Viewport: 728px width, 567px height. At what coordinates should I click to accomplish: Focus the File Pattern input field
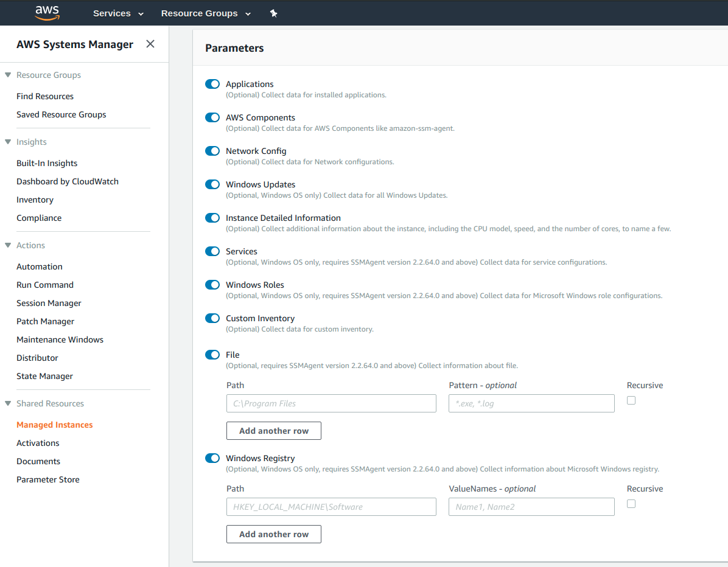pyautogui.click(x=531, y=403)
